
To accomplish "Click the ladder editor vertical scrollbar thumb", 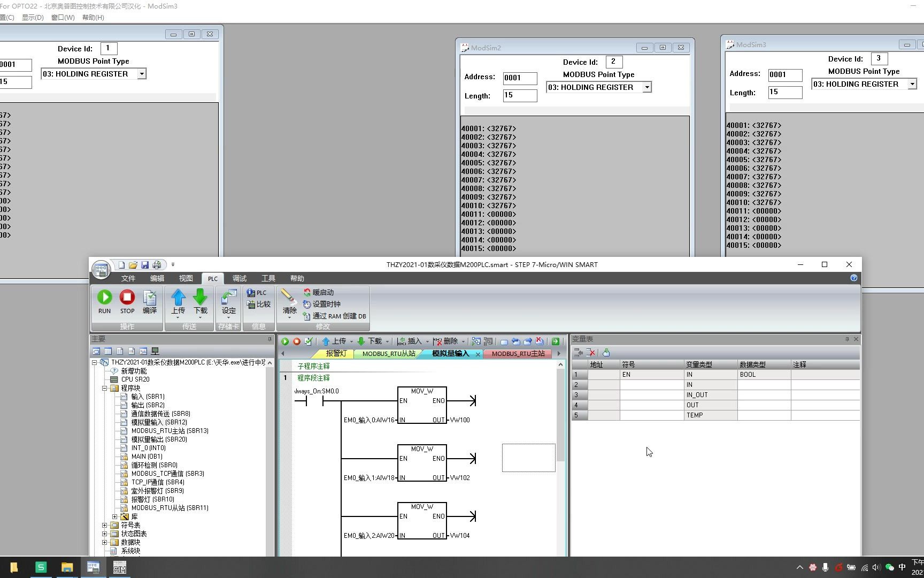I will (x=560, y=415).
